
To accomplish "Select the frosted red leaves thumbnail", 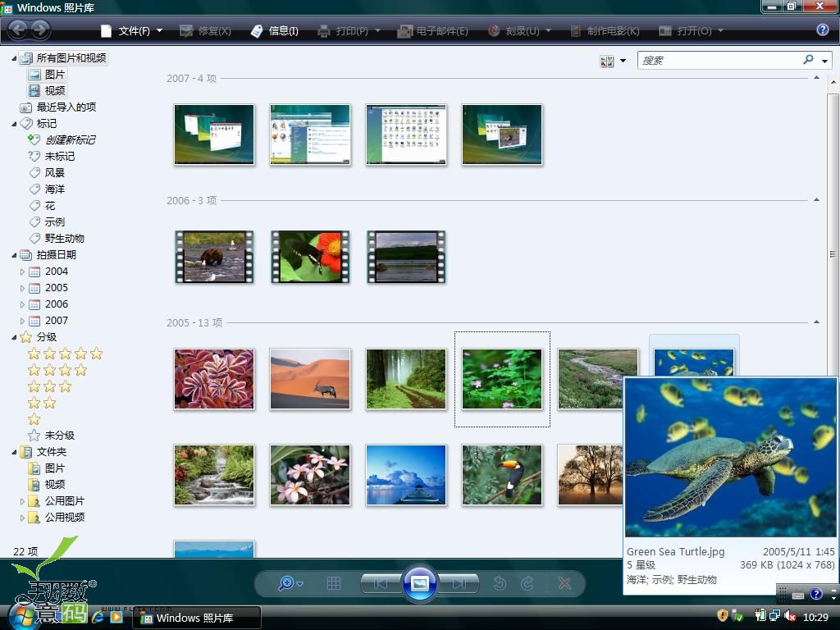I will (214, 379).
